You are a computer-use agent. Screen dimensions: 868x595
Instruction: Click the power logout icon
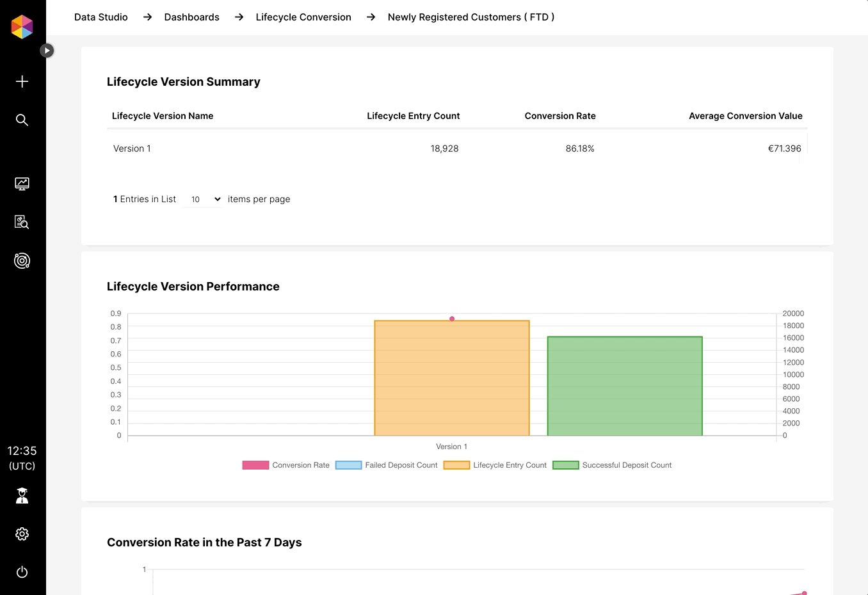[22, 572]
